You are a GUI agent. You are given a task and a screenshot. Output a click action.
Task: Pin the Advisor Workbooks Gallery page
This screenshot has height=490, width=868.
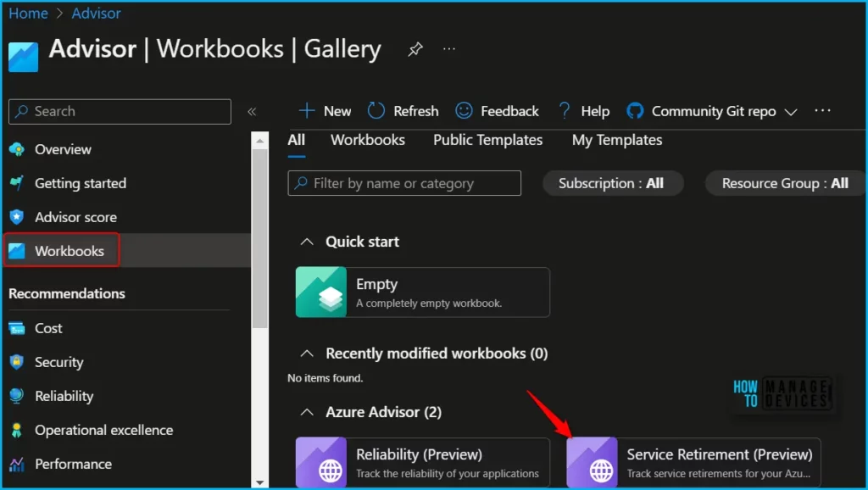[x=415, y=49]
